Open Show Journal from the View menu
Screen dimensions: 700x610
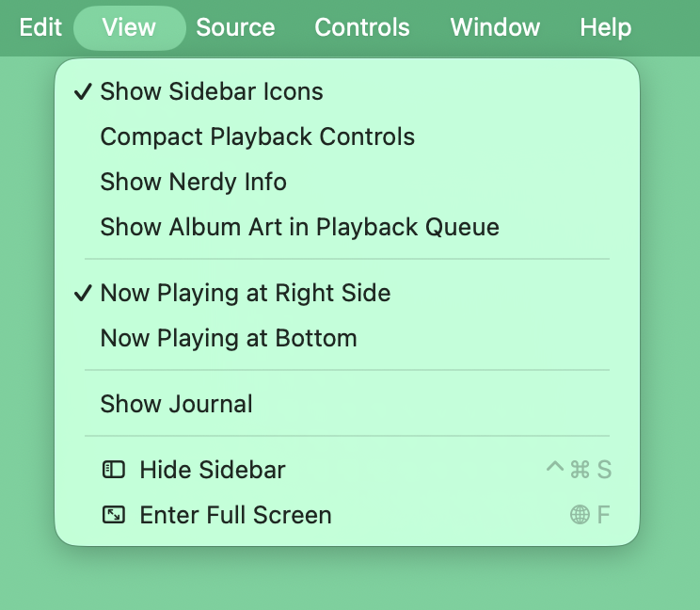[176, 404]
